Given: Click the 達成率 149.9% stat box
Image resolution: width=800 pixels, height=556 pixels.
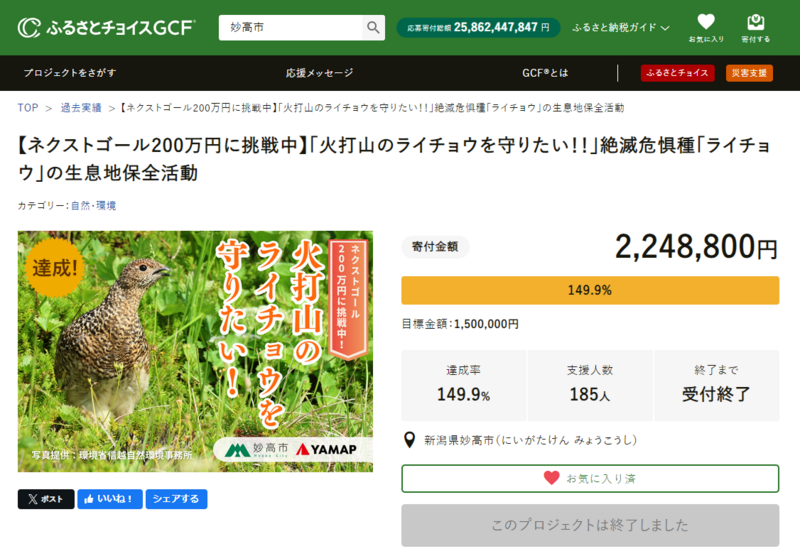Looking at the screenshot, I should coord(463,385).
